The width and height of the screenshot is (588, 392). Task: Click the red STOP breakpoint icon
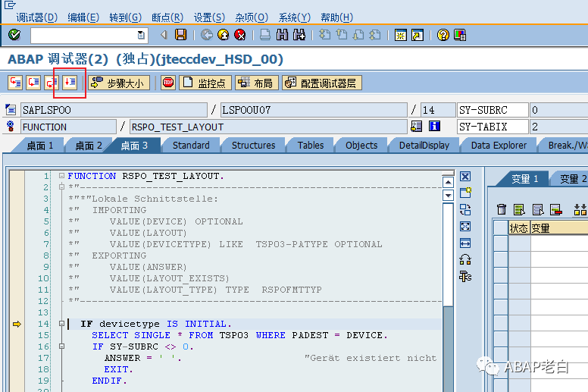click(x=168, y=83)
